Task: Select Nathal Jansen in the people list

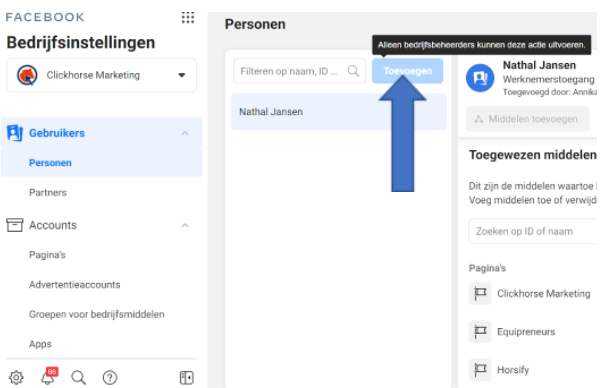Action: coord(338,112)
